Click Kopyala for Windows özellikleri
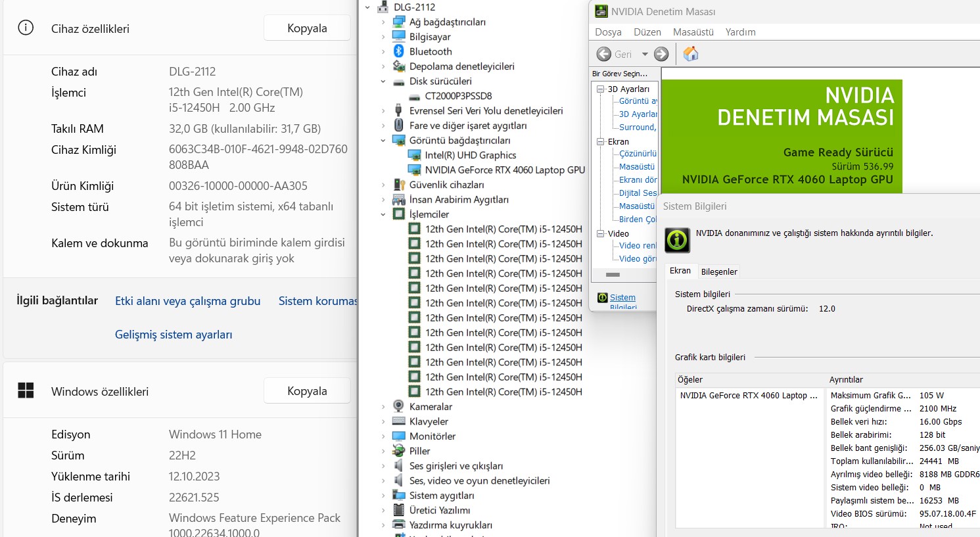 (x=307, y=391)
